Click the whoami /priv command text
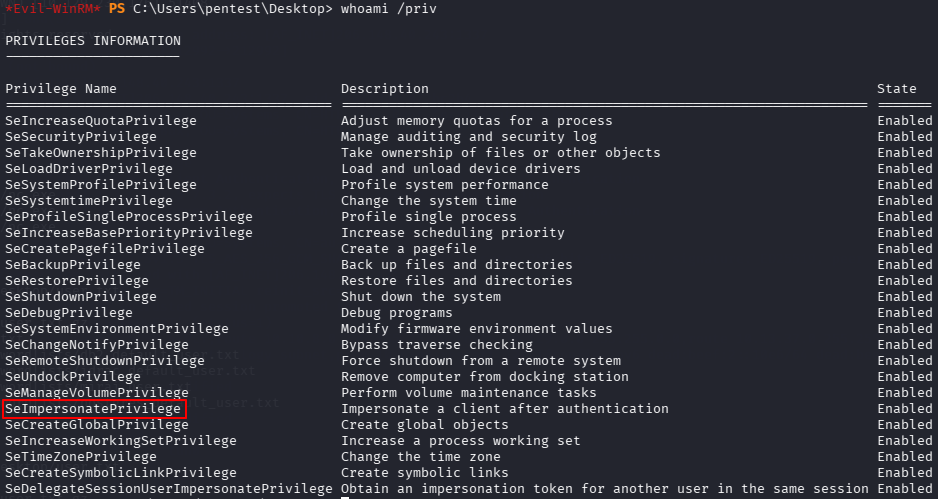This screenshot has height=499, width=938. point(388,9)
